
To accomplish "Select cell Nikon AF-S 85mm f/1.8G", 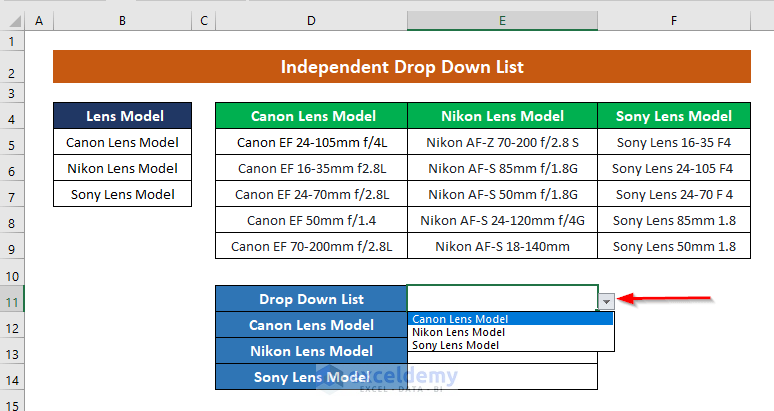I will (502, 169).
